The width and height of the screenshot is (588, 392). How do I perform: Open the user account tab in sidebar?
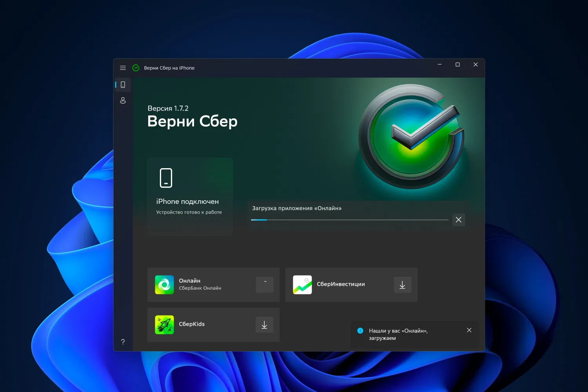click(123, 101)
